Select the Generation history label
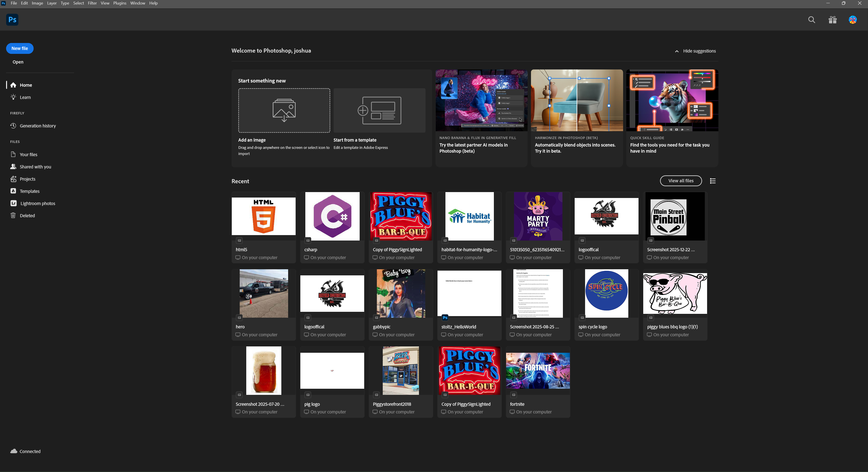 coord(38,126)
